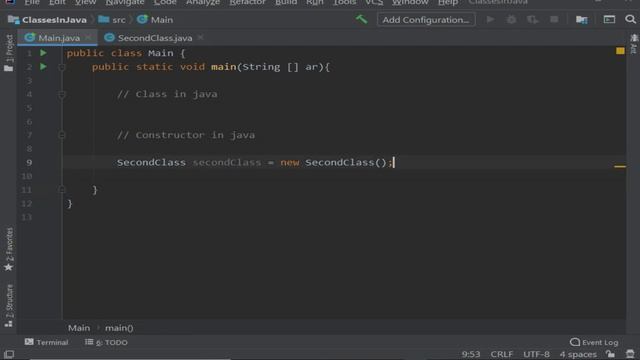Image resolution: width=640 pixels, height=360 pixels.
Task: Click Search Everywhere magnifier icon
Action: click(630, 20)
